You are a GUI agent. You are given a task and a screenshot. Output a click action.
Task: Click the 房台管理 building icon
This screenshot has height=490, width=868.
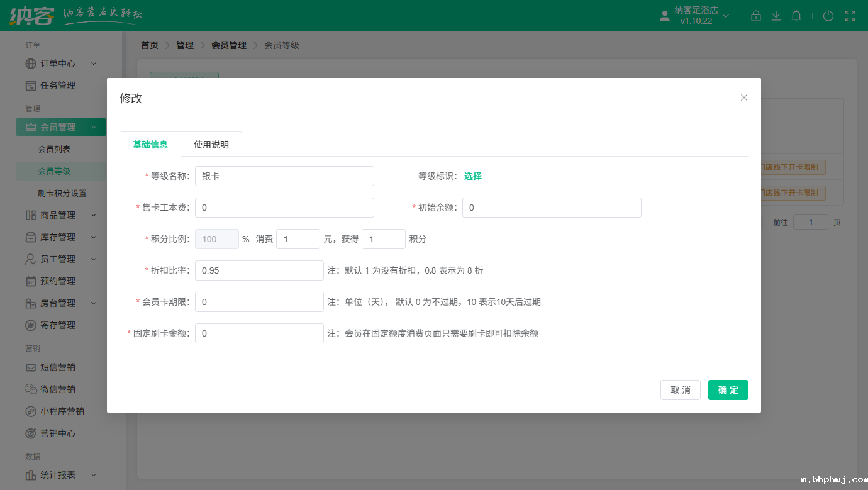30,303
